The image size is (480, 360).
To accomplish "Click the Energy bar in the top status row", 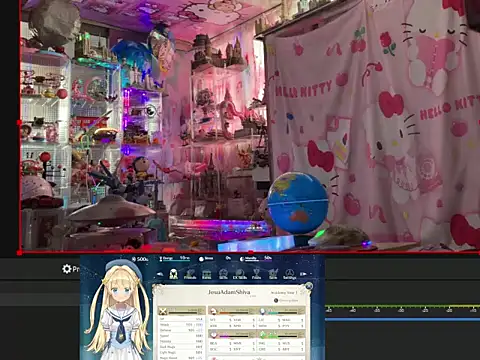I will 175,259.
